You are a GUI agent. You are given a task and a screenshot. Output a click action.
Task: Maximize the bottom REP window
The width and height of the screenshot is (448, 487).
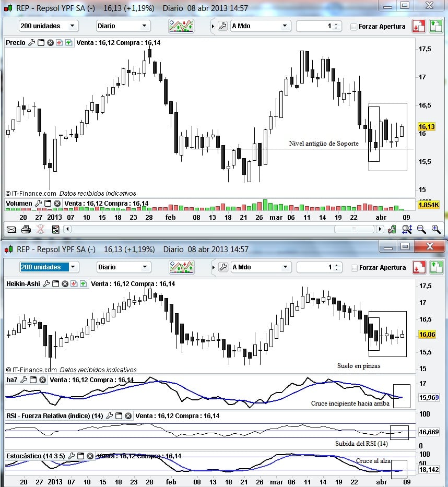(x=405, y=246)
